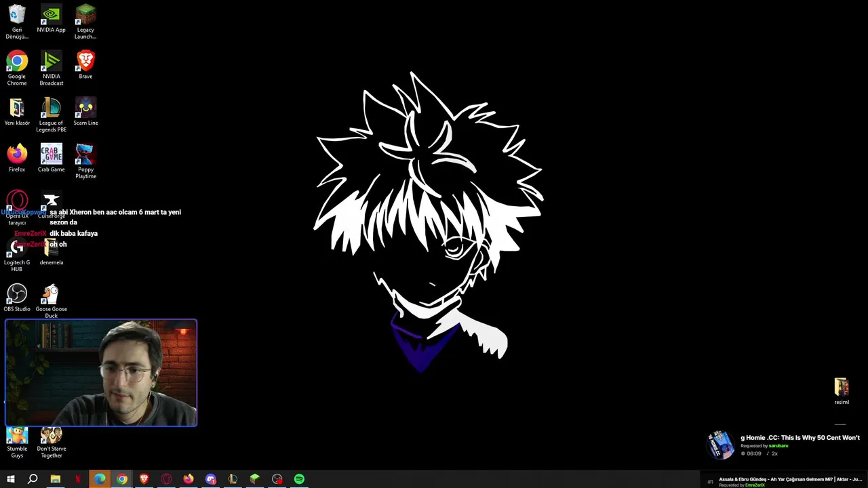Select the League of Legends PBE icon

51,115
